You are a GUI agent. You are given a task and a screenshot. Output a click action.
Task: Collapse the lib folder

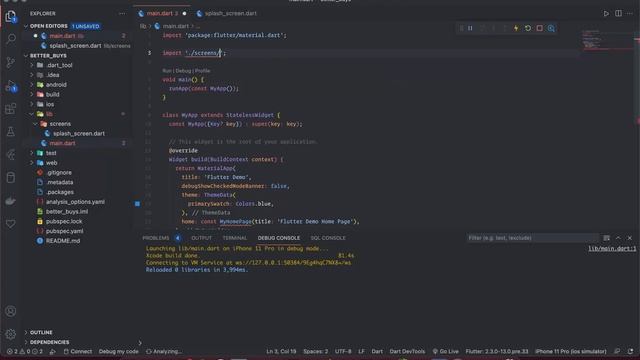point(32,114)
